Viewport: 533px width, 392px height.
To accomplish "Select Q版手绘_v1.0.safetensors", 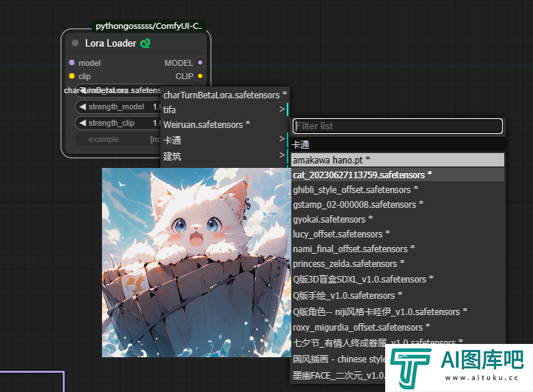I will click(x=398, y=295).
